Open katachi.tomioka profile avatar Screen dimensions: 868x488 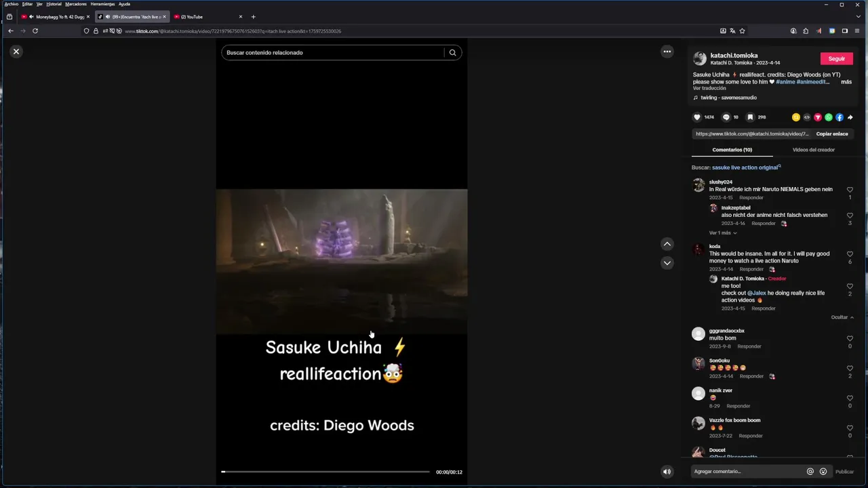point(700,59)
